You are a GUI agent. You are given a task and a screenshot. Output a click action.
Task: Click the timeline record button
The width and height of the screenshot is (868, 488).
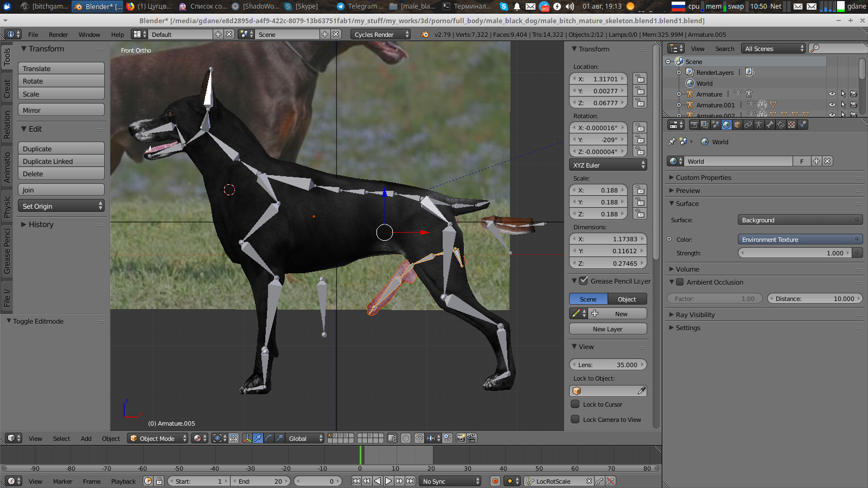click(x=495, y=481)
